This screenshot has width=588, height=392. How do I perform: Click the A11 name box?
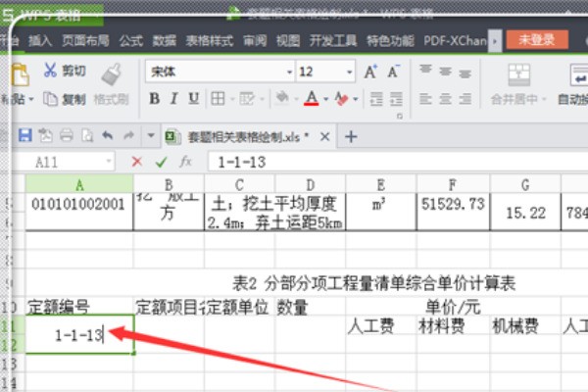click(67, 162)
